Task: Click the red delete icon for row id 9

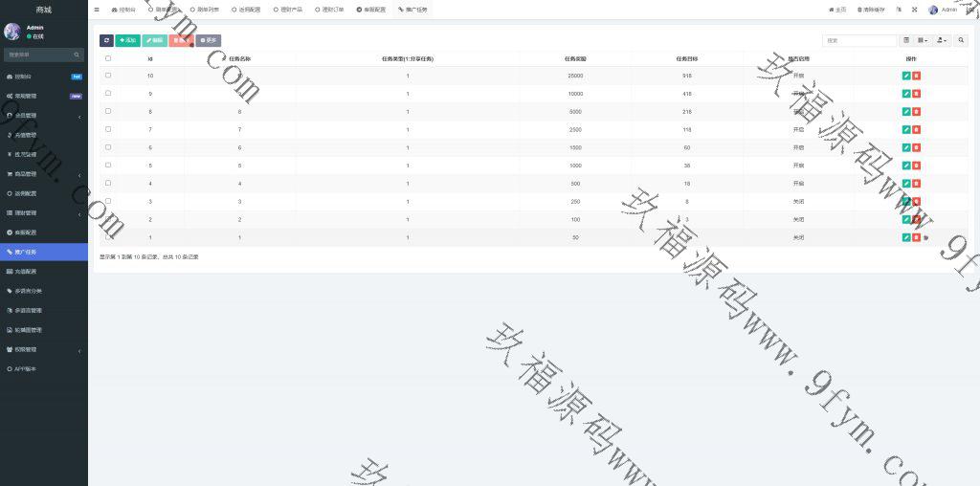Action: pos(916,94)
